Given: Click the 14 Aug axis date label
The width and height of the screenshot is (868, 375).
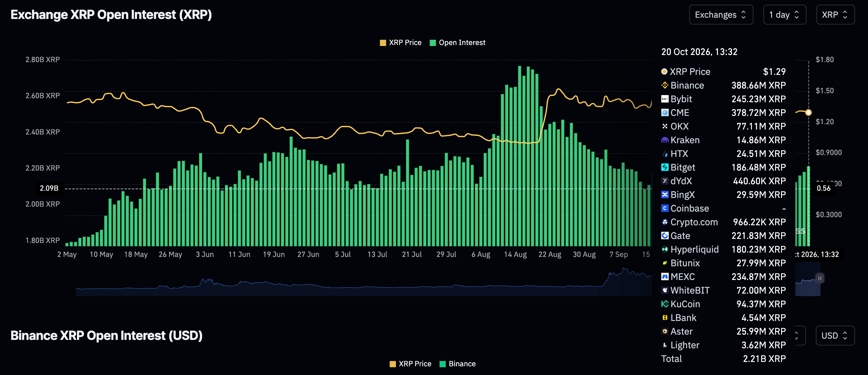Looking at the screenshot, I should point(515,255).
